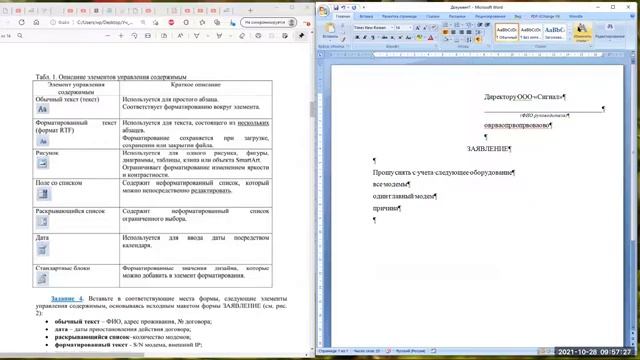Screen dimensions: 640x360
Task: Click the pin toolbar icon in PDF viewer
Action: tap(301, 36)
